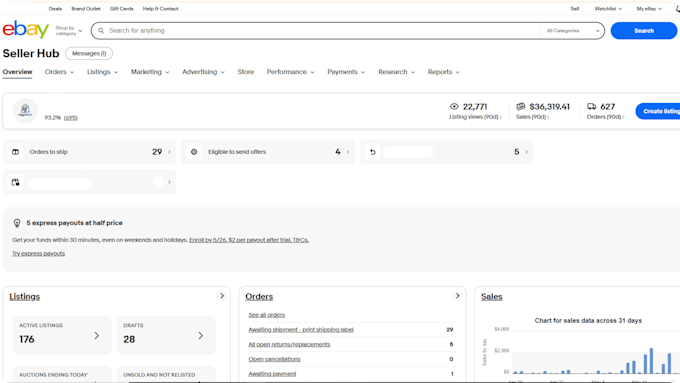This screenshot has width=680, height=383.
Task: Open Help & Contact
Action: click(160, 9)
